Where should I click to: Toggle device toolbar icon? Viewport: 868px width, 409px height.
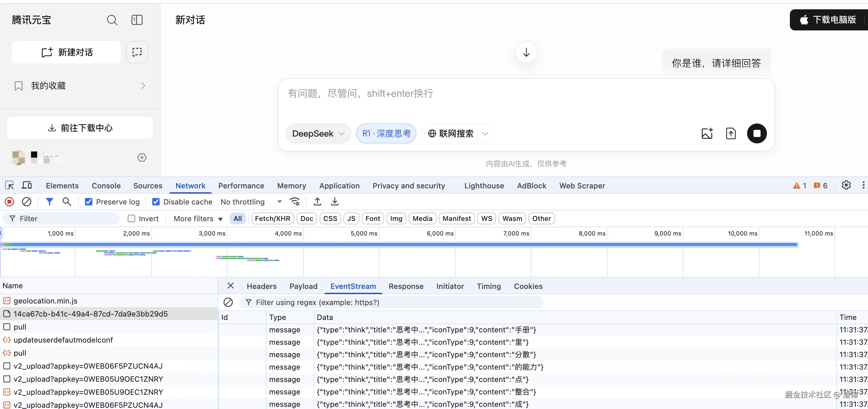pos(27,185)
